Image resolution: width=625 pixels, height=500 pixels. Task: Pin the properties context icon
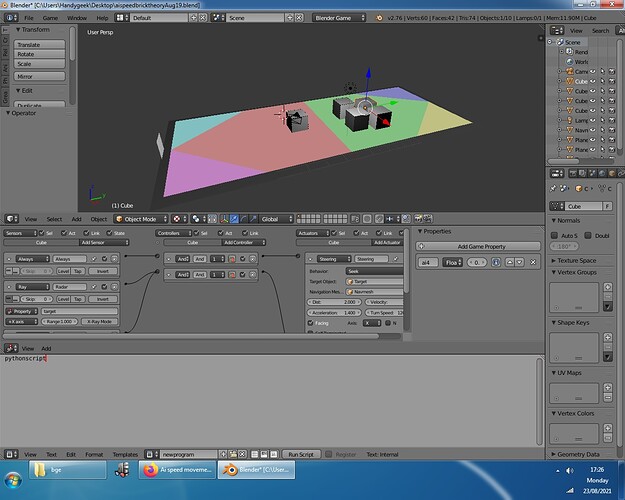tap(553, 189)
